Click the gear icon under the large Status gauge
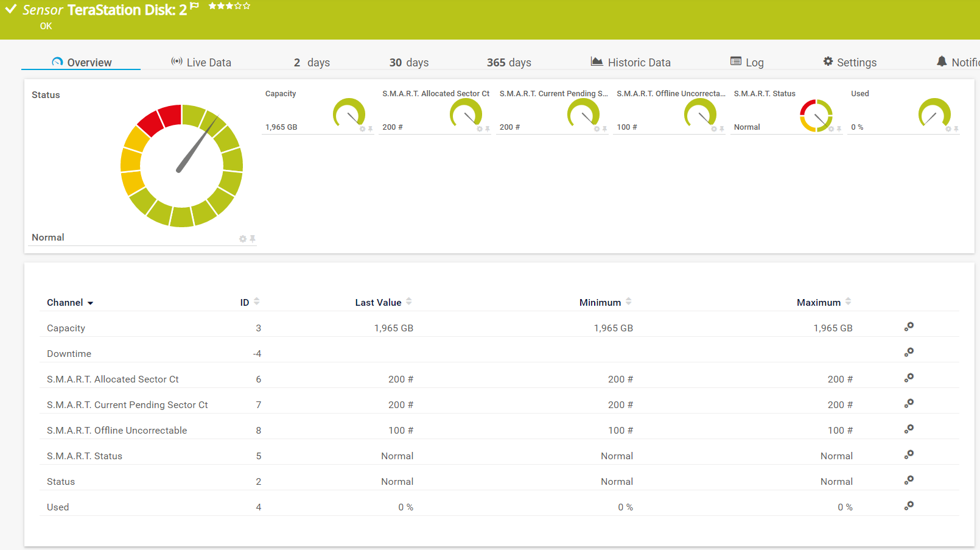980x550 pixels. [243, 239]
